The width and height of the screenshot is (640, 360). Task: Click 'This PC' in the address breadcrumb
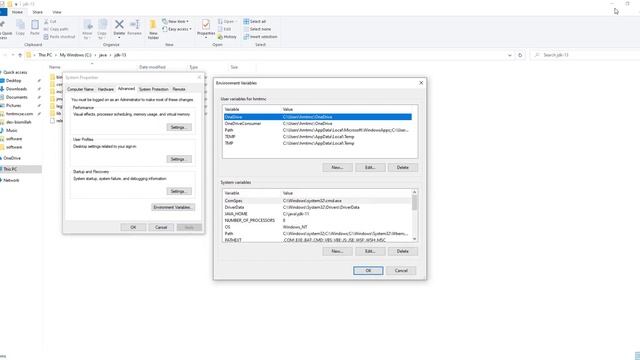(x=45, y=55)
